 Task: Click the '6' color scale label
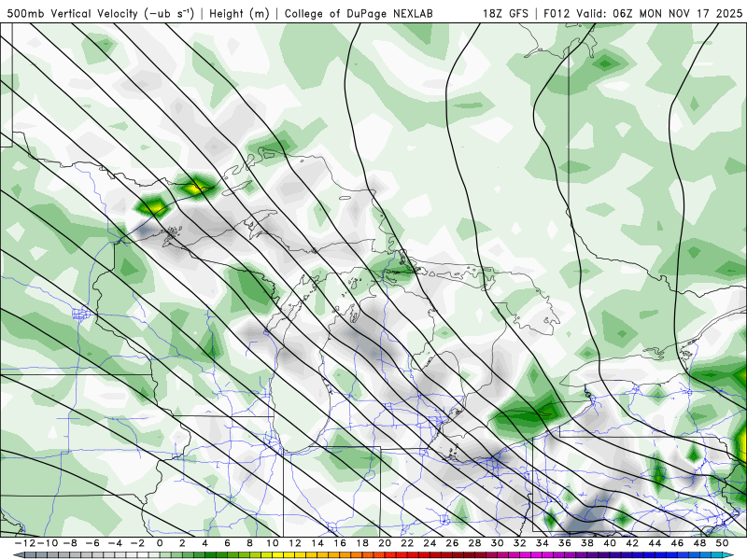tap(227, 543)
